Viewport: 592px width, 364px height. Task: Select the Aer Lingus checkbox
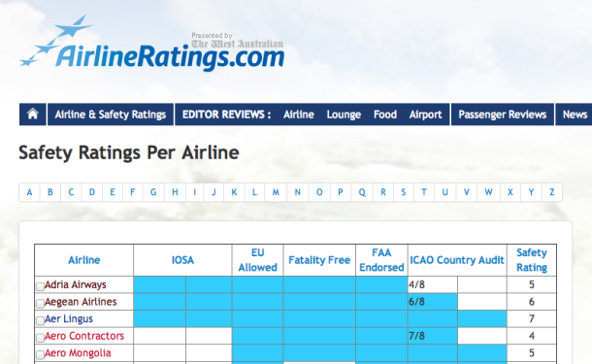[40, 320]
